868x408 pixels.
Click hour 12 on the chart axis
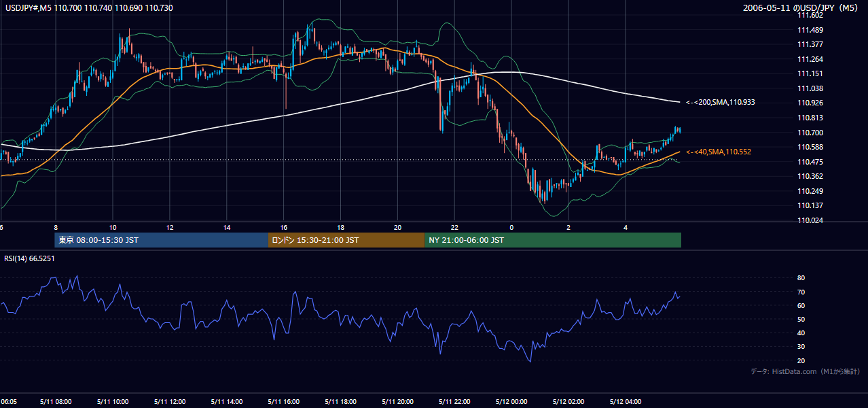coord(169,227)
